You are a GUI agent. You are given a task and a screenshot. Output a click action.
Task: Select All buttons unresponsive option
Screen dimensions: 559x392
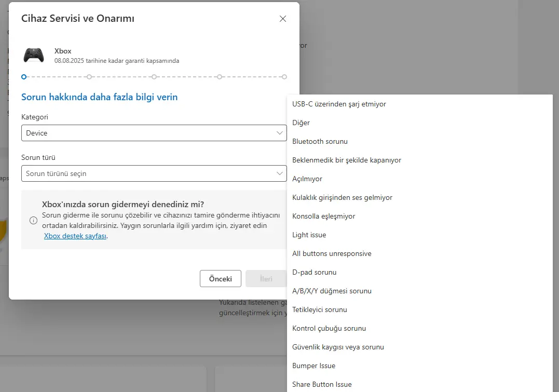pyautogui.click(x=419, y=253)
